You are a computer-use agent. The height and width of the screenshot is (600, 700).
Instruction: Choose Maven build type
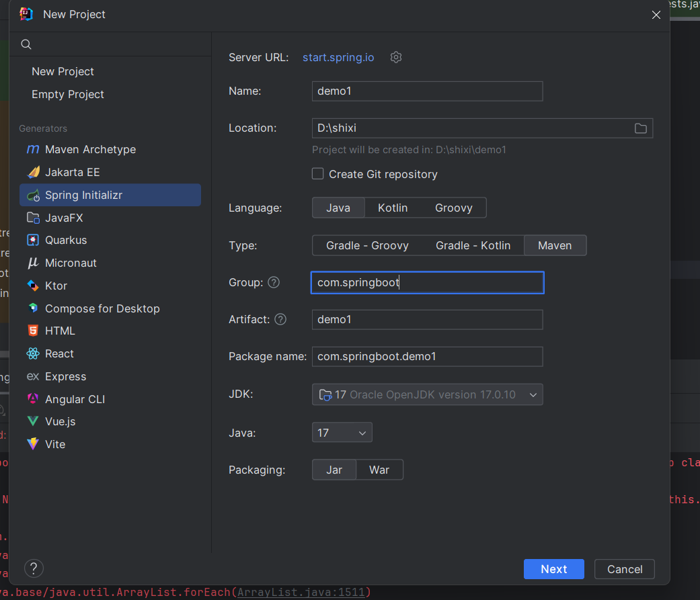[555, 245]
